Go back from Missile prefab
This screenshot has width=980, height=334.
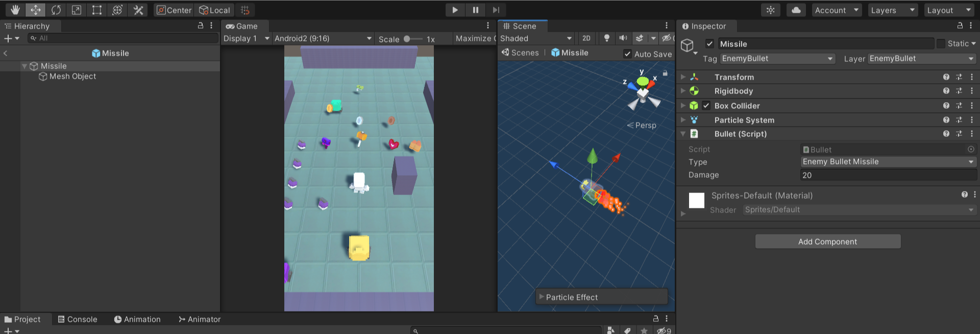6,53
